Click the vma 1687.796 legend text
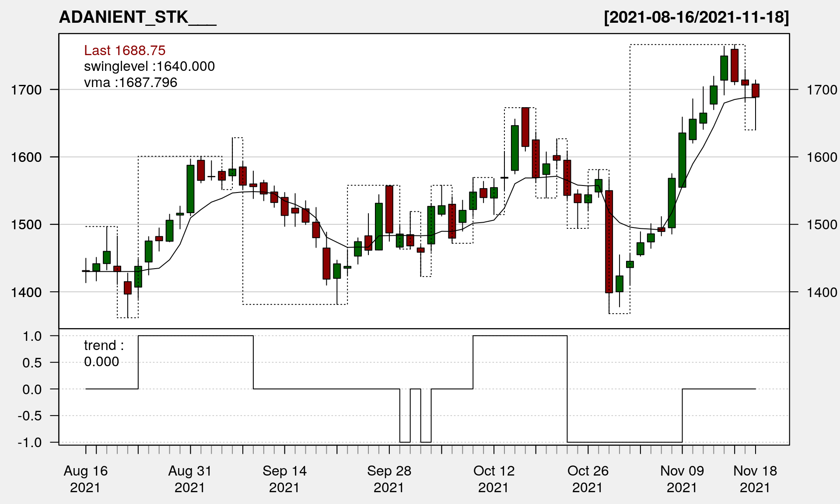 [x=130, y=83]
